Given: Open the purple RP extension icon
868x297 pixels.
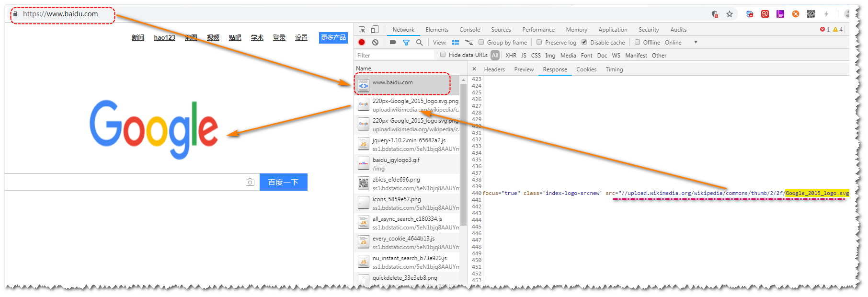Looking at the screenshot, I should pyautogui.click(x=780, y=14).
